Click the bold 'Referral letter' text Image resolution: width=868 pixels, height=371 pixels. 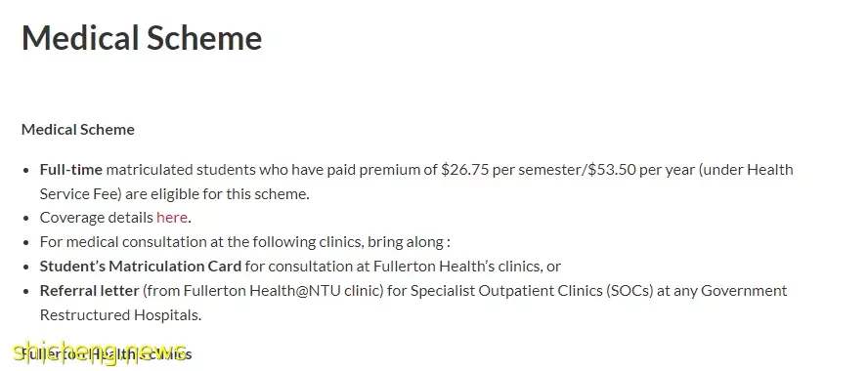[89, 290]
